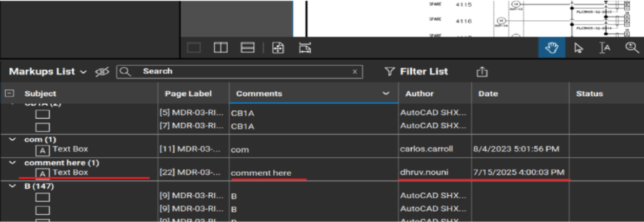Click the filter funnel icon
Screen dimensions: 644x222
(390, 72)
